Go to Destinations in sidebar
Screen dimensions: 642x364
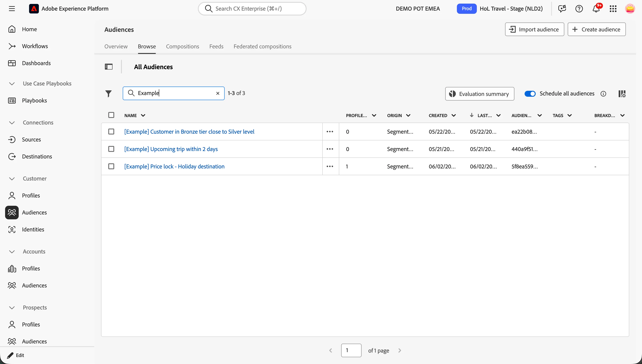point(37,157)
